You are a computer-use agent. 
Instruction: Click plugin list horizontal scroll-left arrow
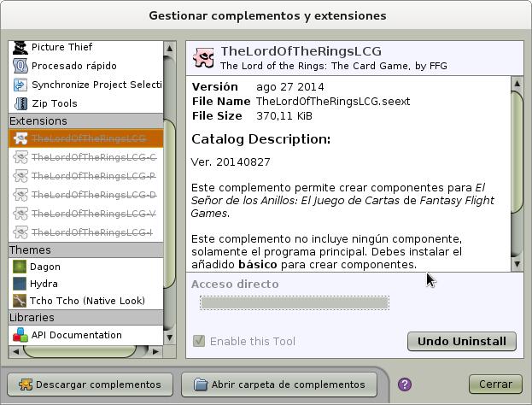click(x=15, y=352)
